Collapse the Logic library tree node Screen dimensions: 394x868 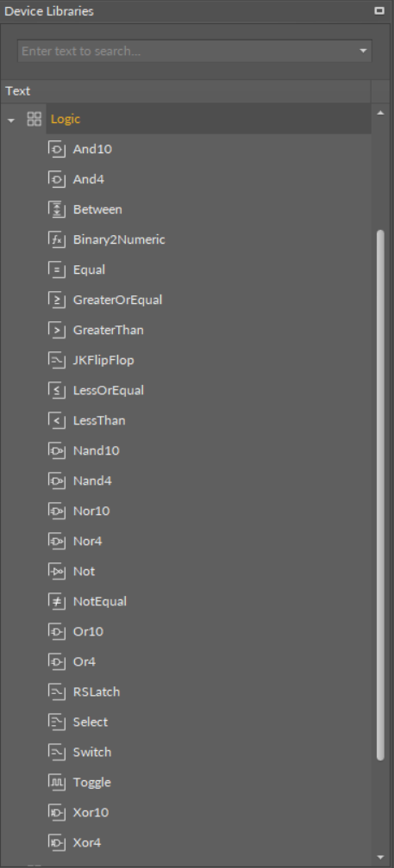coord(11,121)
